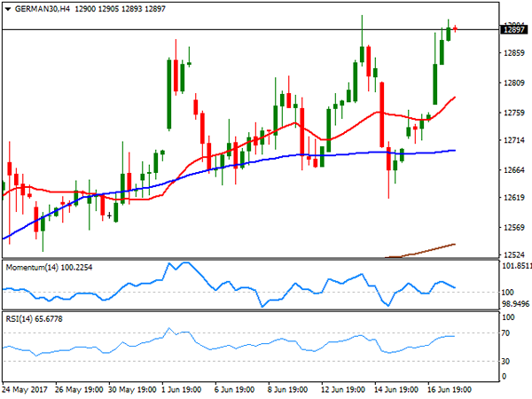532x399 pixels.
Task: Select the Momentum(14) 100.2254 indicator label
Action: pos(49,268)
